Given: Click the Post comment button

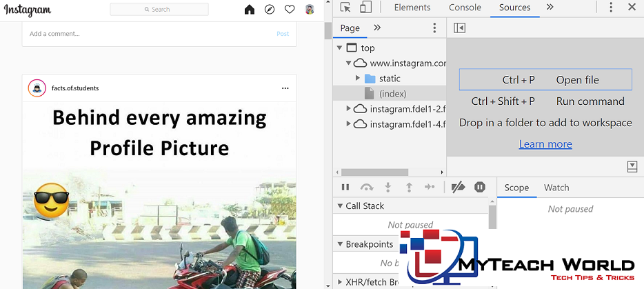Looking at the screenshot, I should (283, 34).
